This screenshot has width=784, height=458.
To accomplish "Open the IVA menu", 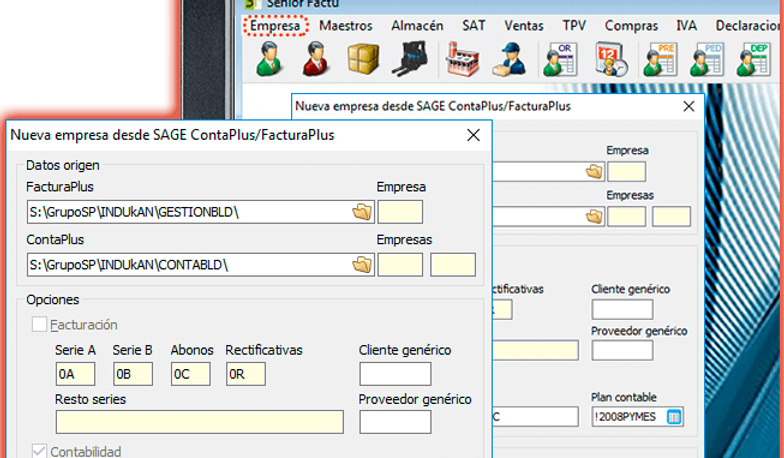I will click(x=686, y=26).
